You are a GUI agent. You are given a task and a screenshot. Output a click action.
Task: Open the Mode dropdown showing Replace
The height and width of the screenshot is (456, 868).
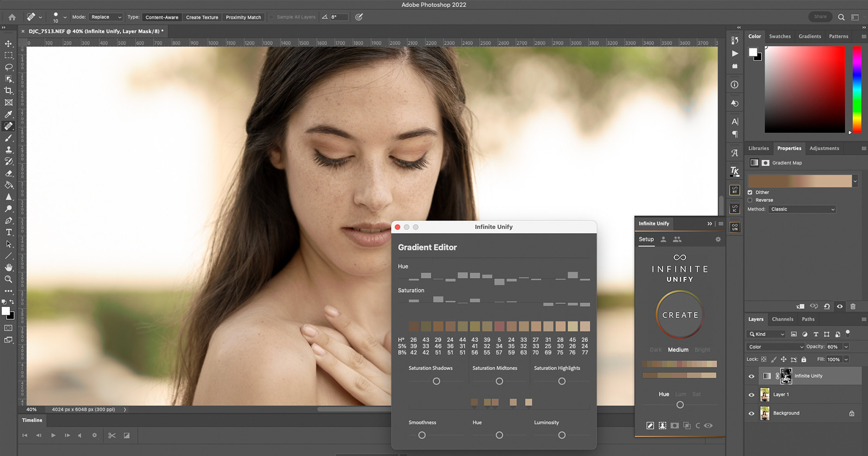click(105, 17)
